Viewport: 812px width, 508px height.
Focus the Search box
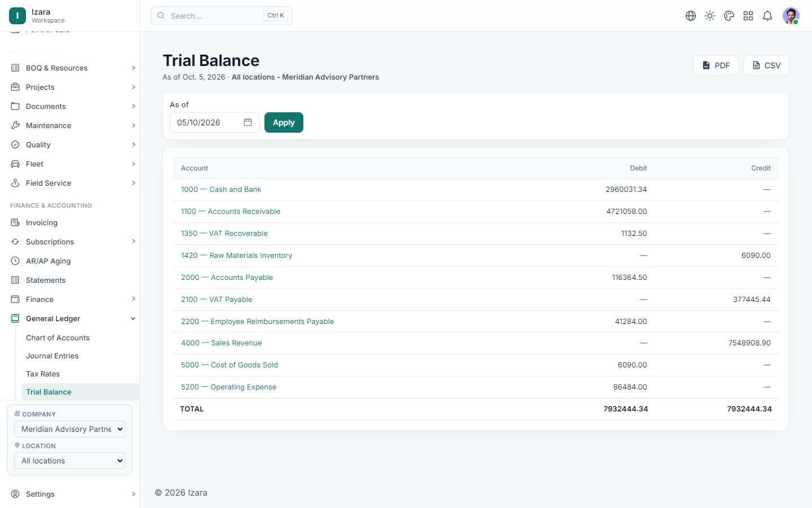(x=222, y=16)
